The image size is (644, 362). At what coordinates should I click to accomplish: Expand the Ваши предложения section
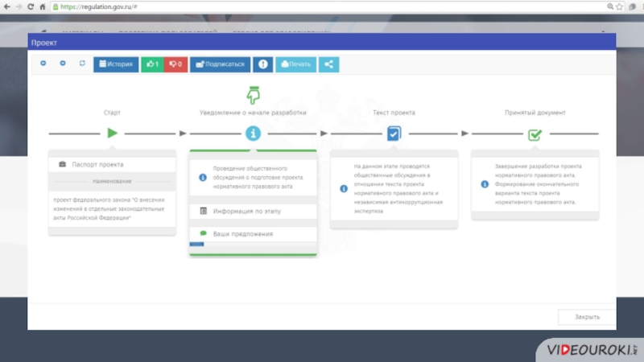coord(253,234)
